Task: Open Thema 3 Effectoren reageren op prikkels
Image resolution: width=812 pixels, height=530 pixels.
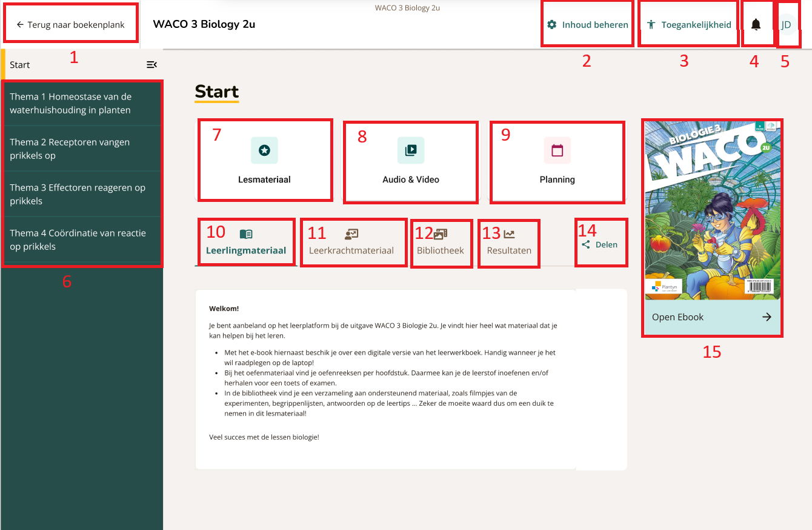Action: (x=81, y=194)
